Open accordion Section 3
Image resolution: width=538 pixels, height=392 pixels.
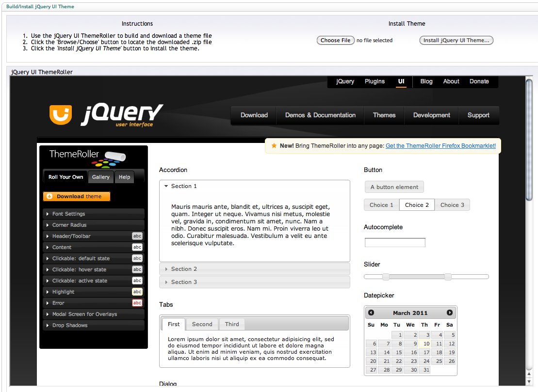255,282
